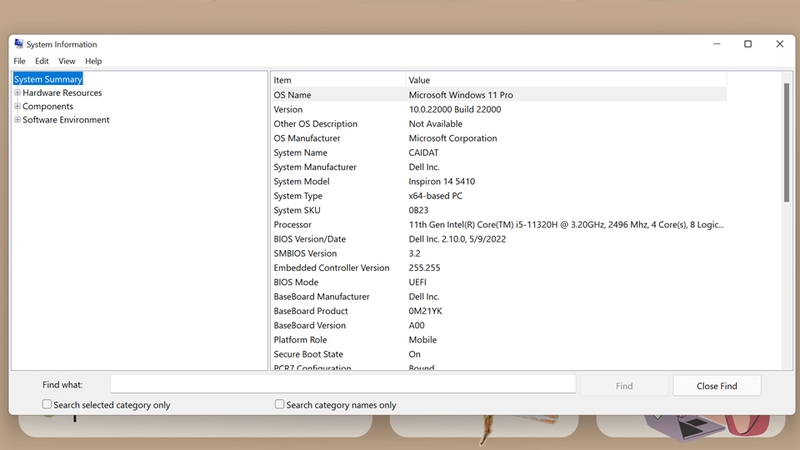This screenshot has height=450, width=800.
Task: Enable Search selected category only checkbox
Action: (x=47, y=404)
